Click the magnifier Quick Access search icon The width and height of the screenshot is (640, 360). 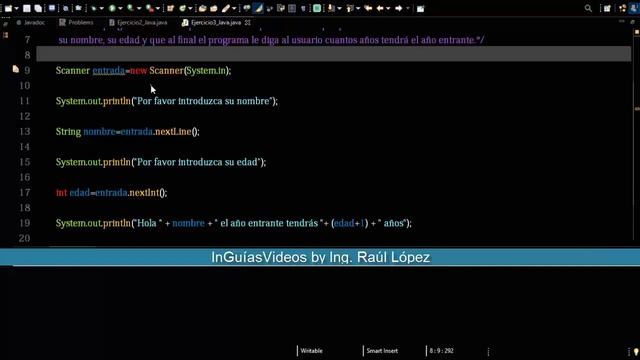(x=588, y=8)
